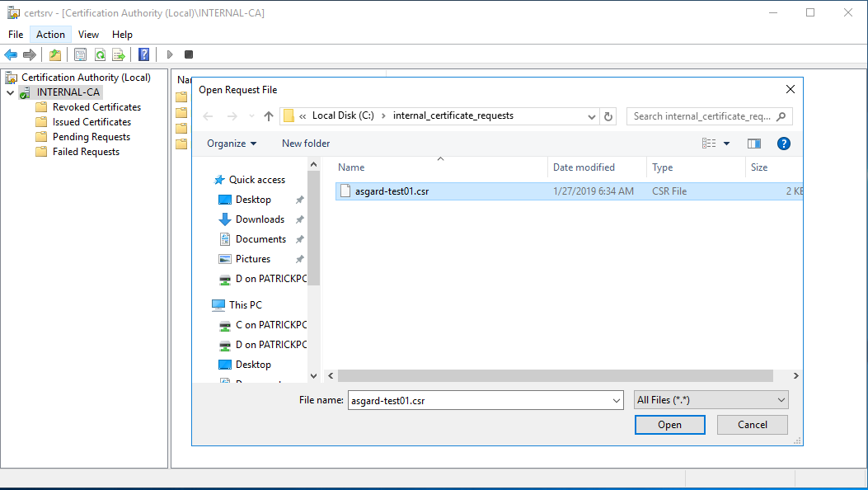Screen dimensions: 868x490
Task: Click the Open button
Action: 669,425
